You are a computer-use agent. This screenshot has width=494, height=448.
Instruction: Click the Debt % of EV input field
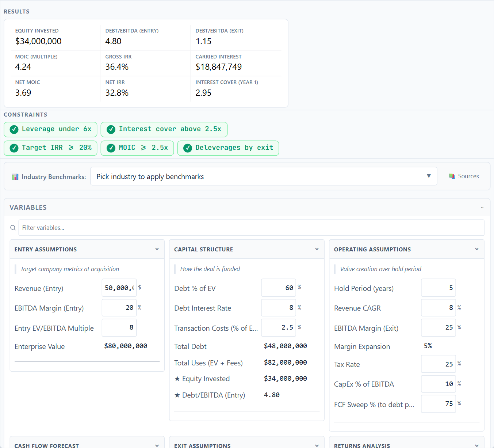279,288
